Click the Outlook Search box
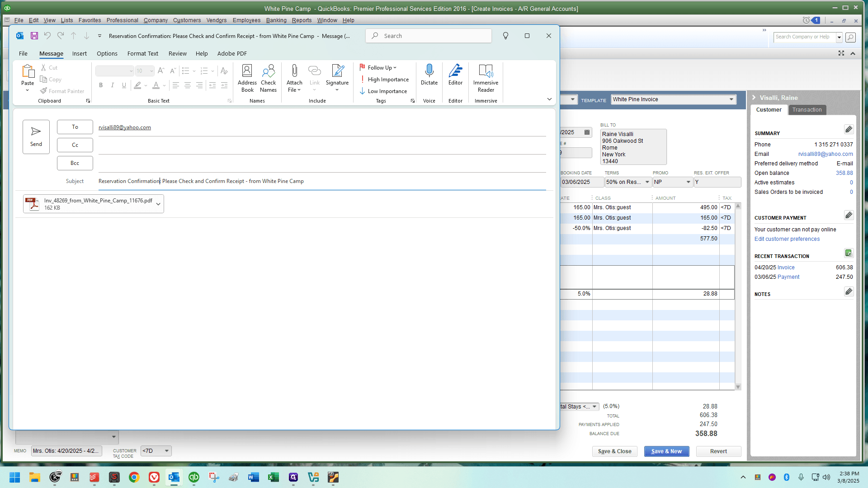Viewport: 868px width, 488px height. pyautogui.click(x=429, y=36)
